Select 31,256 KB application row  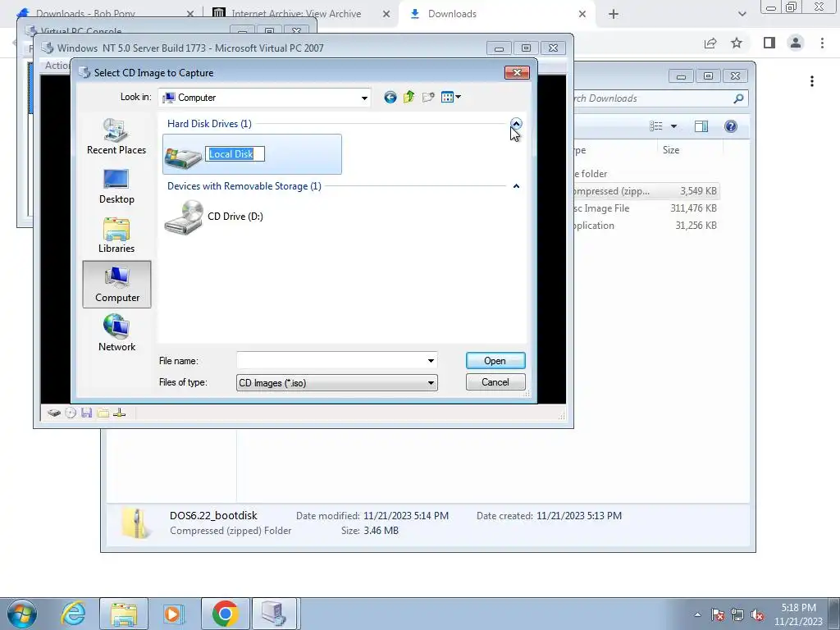[x=646, y=226]
